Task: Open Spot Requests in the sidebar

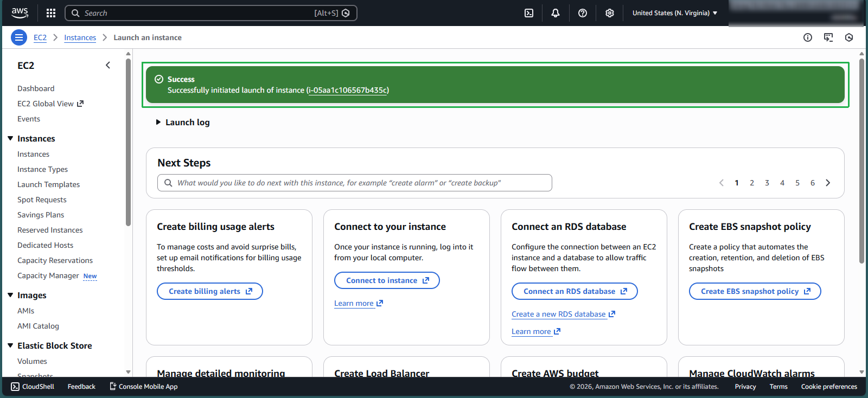Action: point(42,200)
